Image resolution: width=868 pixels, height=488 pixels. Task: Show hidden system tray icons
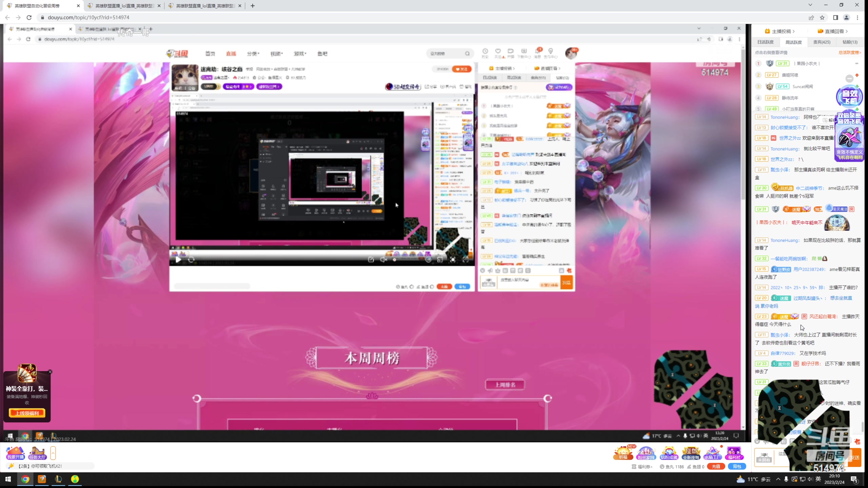pyautogui.click(x=778, y=479)
